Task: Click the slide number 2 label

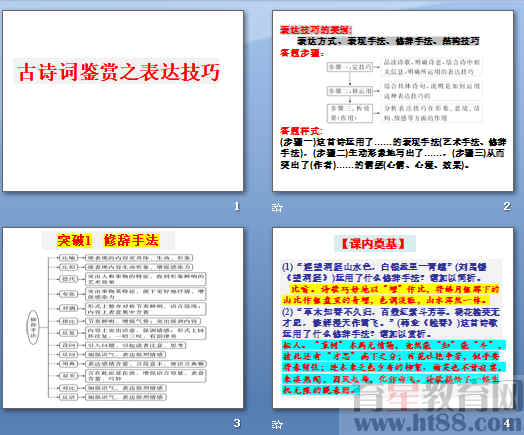Action: coord(507,206)
